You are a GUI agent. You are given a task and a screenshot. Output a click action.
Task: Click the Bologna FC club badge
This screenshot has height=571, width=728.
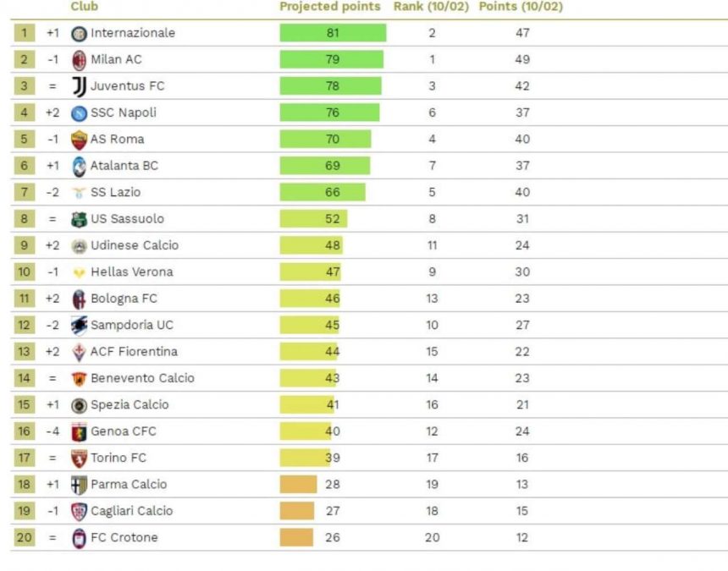79,299
